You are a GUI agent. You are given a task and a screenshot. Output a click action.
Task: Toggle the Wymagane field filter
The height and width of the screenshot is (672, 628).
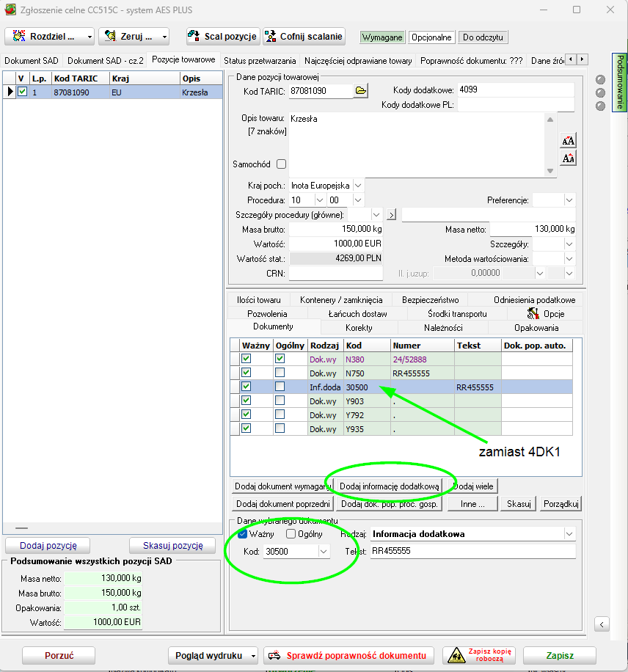click(382, 37)
